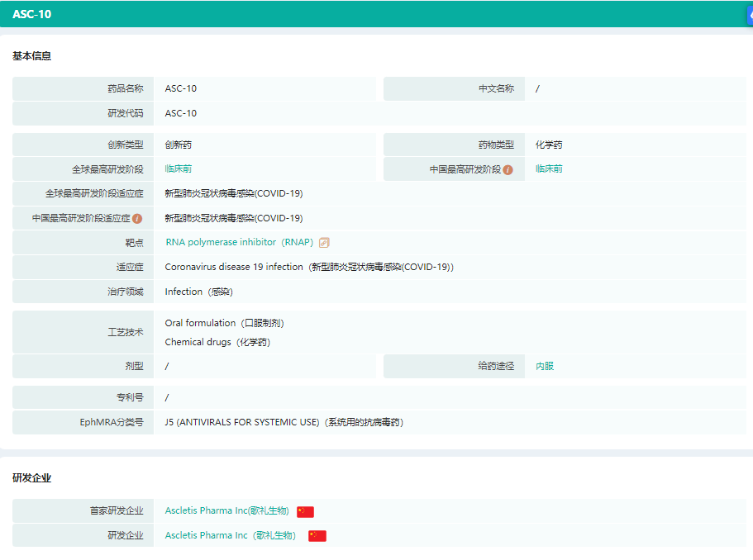Click the Infection (感染) therapeutic area value
The height and width of the screenshot is (560, 753).
[x=198, y=292]
